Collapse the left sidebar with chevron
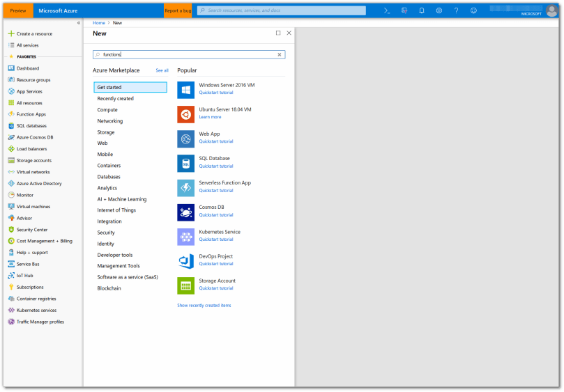The width and height of the screenshot is (564, 392). [x=78, y=23]
